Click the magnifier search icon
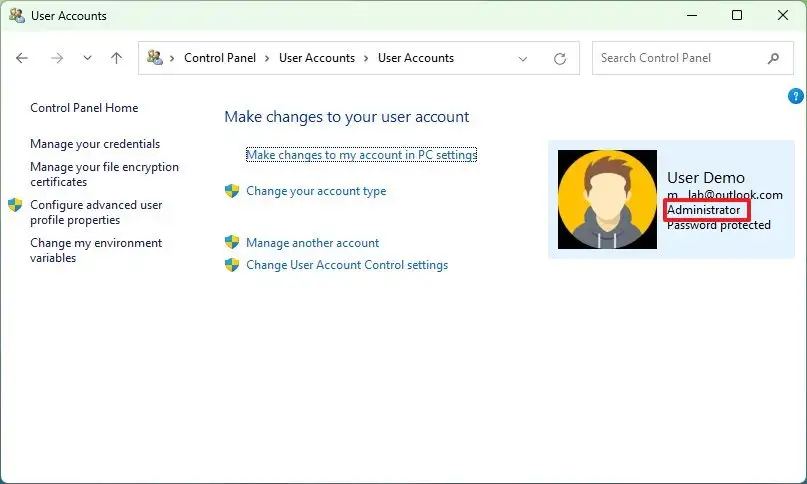This screenshot has width=807, height=484. (x=773, y=58)
